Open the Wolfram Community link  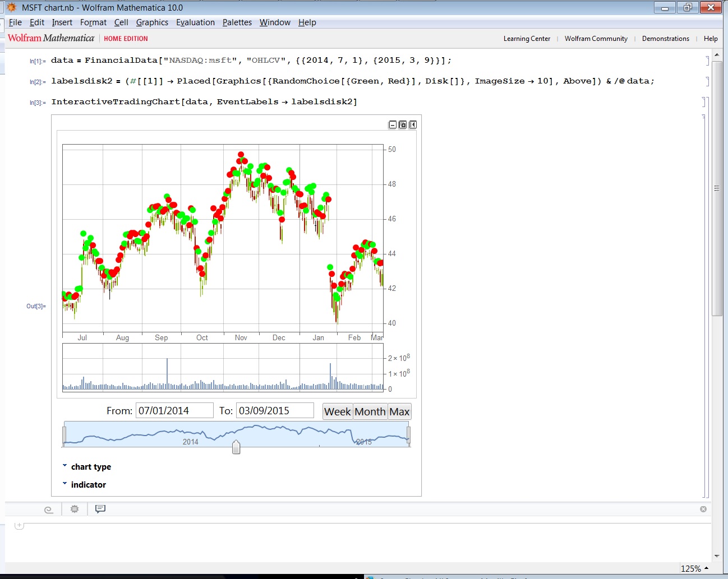(596, 39)
